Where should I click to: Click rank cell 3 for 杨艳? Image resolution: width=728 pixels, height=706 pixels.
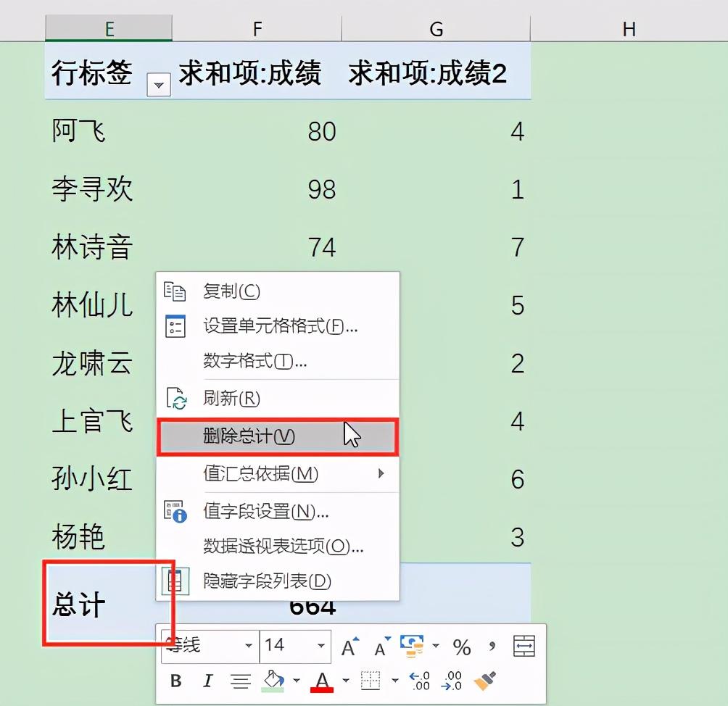(518, 538)
